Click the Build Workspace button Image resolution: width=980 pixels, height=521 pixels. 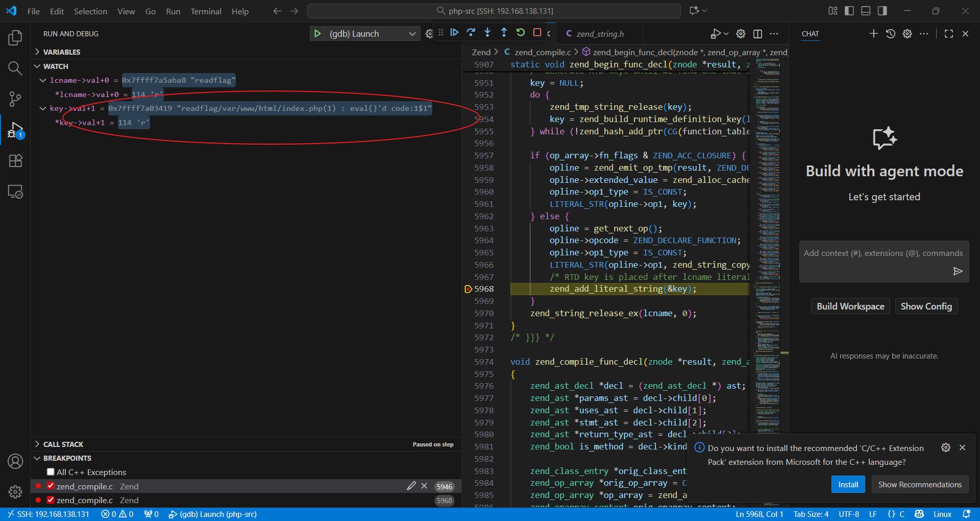[x=850, y=306]
